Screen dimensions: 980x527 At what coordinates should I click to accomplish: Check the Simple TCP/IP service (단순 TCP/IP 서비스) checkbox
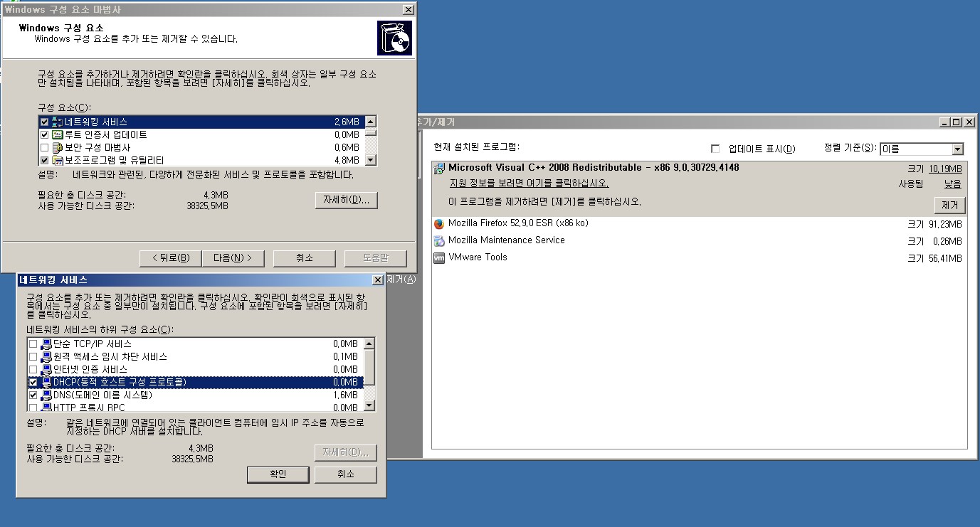coord(33,344)
